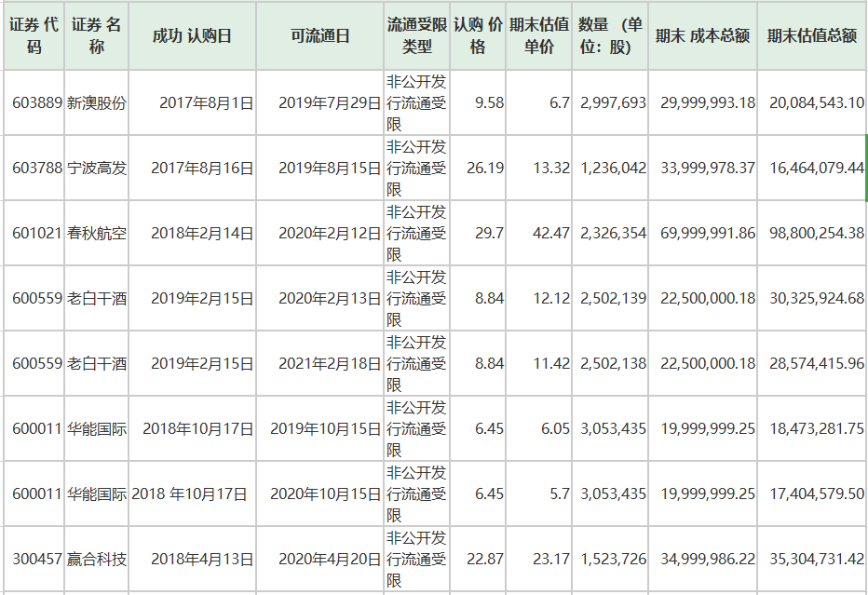
Task: Click unit valuation 12.12
Action: 551,298
